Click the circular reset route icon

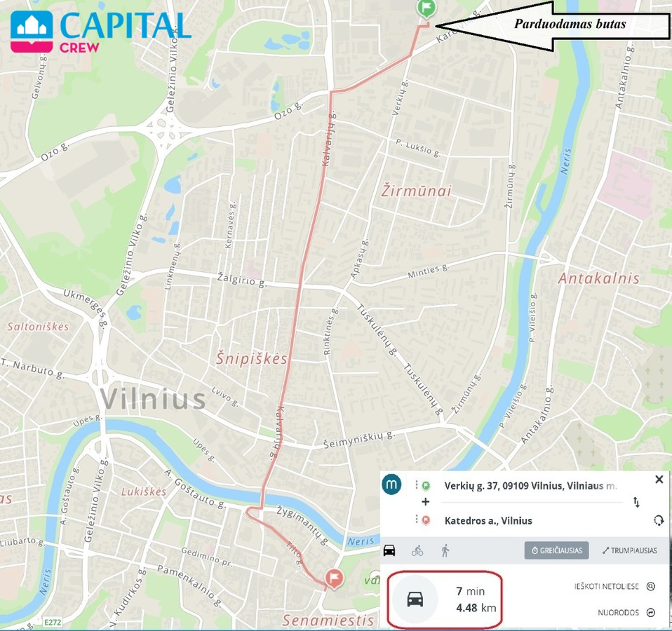pos(659,520)
